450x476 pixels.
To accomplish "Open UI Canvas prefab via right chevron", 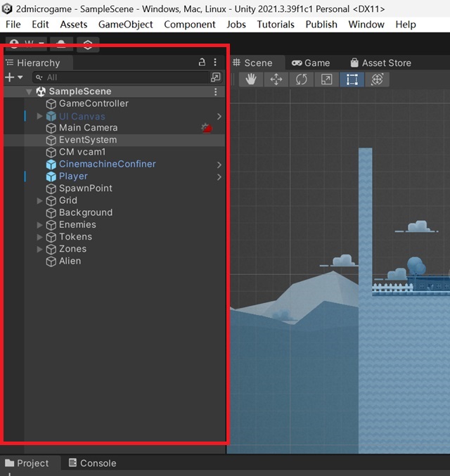I will pos(219,116).
